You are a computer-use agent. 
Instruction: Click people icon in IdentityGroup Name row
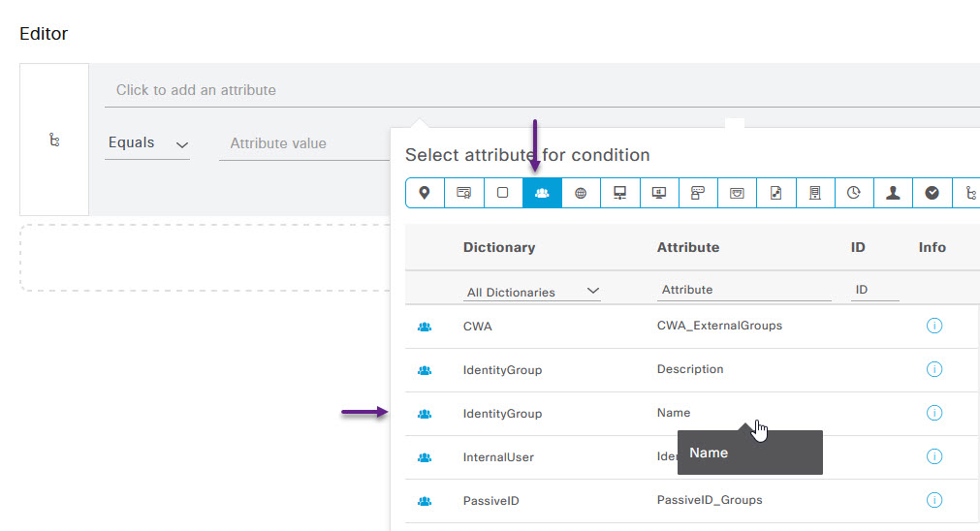point(425,414)
